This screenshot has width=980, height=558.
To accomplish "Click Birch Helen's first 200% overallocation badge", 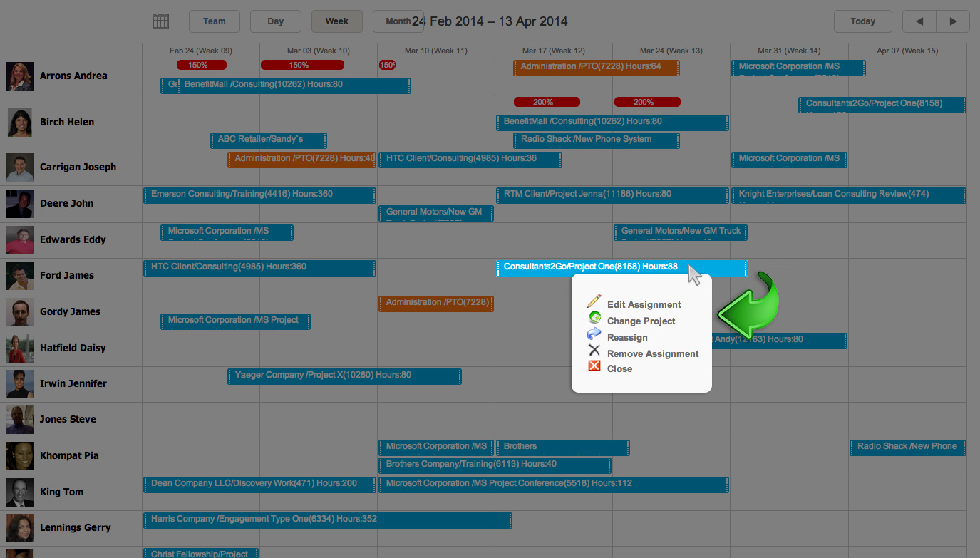I will click(543, 103).
